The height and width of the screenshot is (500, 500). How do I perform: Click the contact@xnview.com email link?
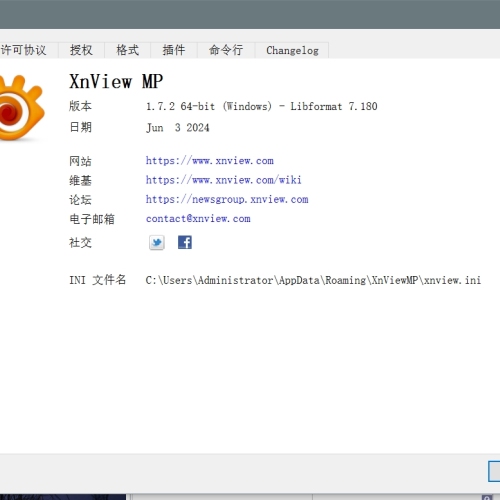pos(198,219)
